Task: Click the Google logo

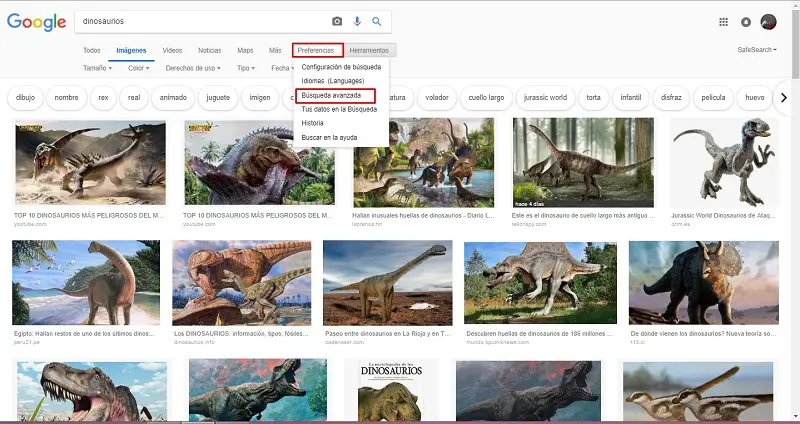Action: click(x=36, y=21)
